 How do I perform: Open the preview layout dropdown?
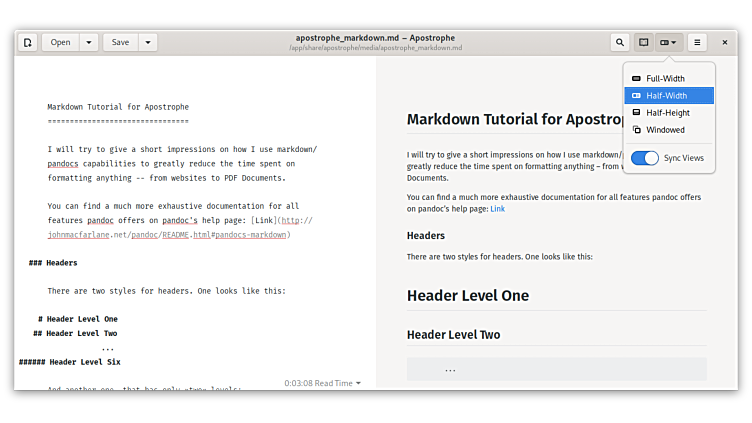pos(669,42)
